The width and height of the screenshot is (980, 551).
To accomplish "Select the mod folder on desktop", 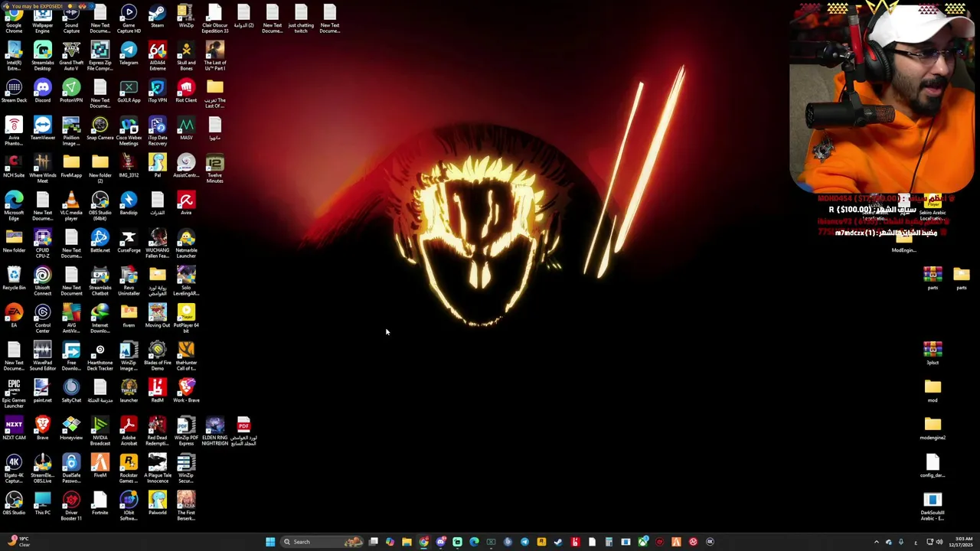I will click(x=933, y=391).
